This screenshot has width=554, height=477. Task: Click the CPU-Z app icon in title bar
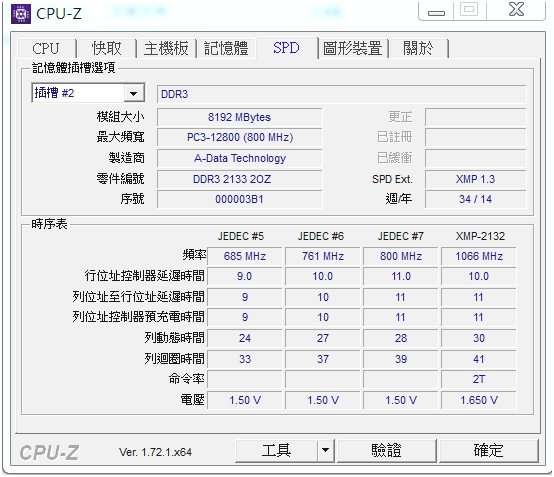tap(21, 14)
